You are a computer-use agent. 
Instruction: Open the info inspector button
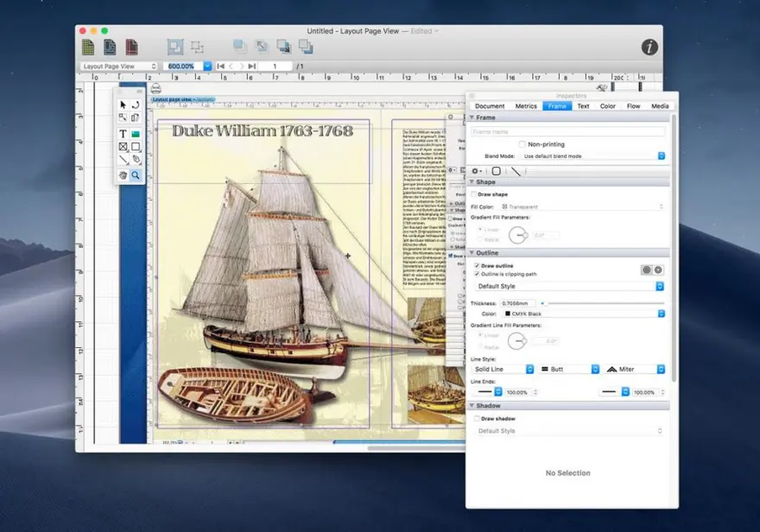click(x=649, y=47)
